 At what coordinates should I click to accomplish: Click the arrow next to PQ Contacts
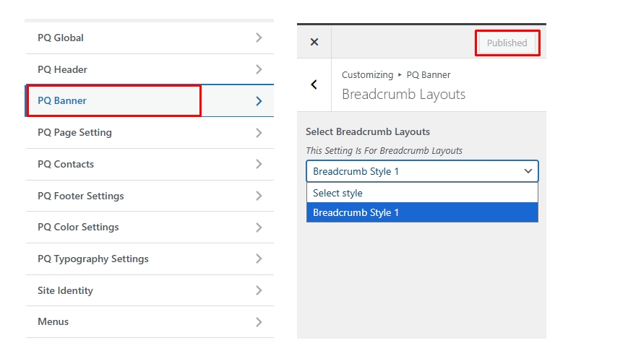[x=259, y=164]
